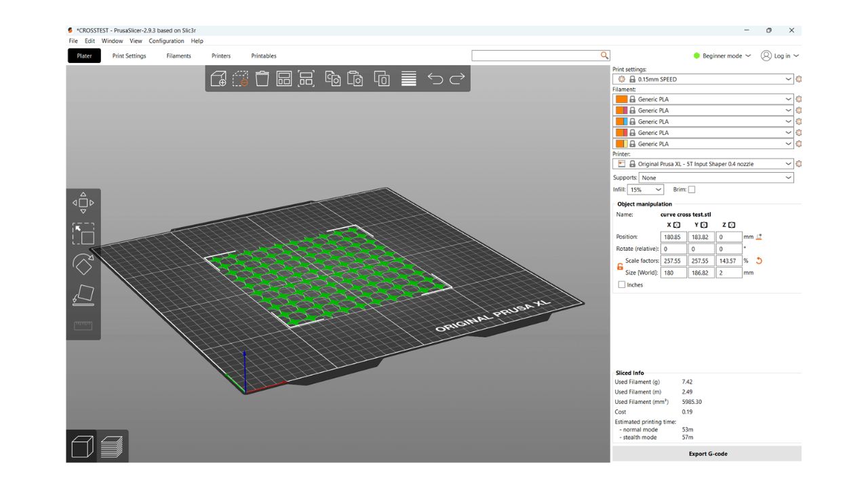Screen dimensions: 868x488
Task: Switch to the sliced layers preview view
Action: coord(112,447)
